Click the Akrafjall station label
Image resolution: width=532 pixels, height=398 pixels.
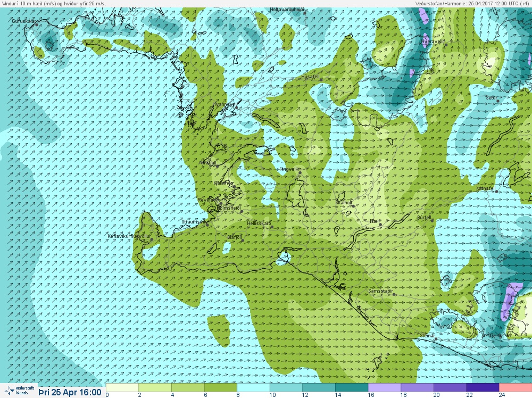207,163
